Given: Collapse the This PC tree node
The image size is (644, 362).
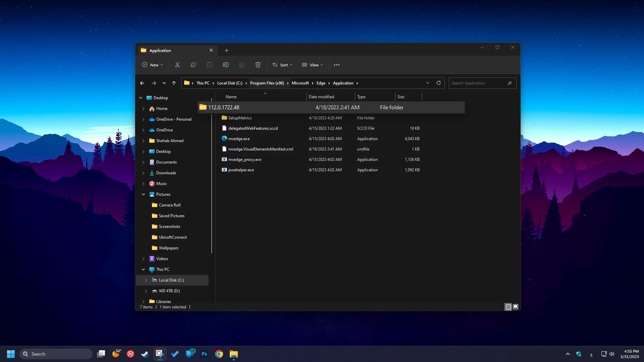Looking at the screenshot, I should [x=144, y=269].
